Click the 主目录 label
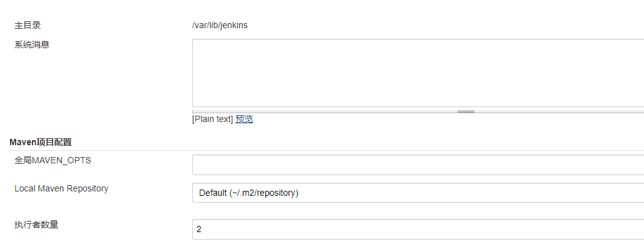 click(x=28, y=26)
